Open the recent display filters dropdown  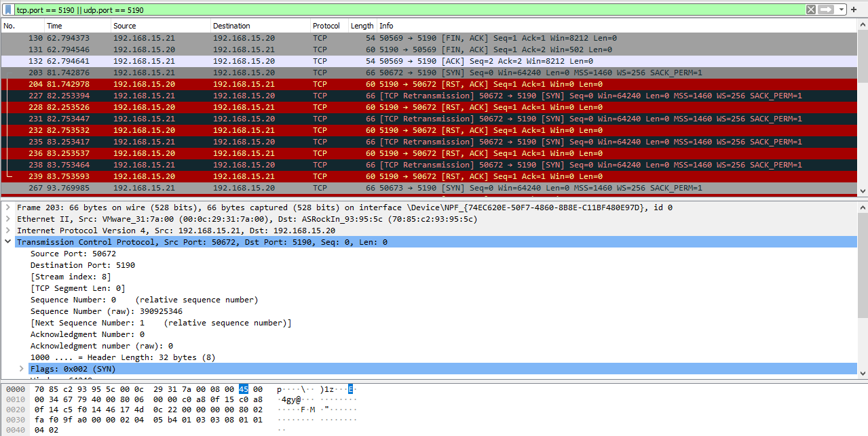coord(841,9)
